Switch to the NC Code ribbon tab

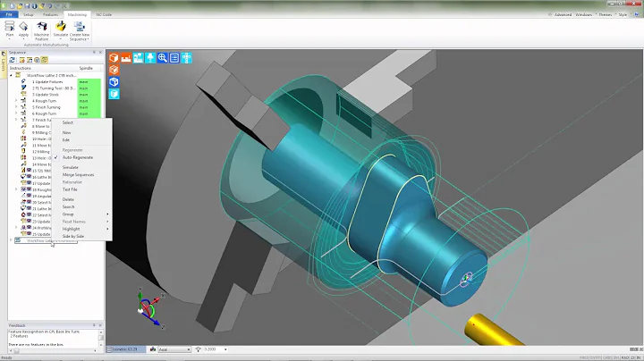click(x=104, y=15)
